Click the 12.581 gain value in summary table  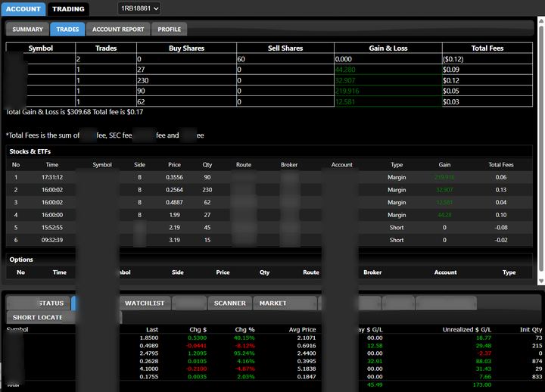345,102
